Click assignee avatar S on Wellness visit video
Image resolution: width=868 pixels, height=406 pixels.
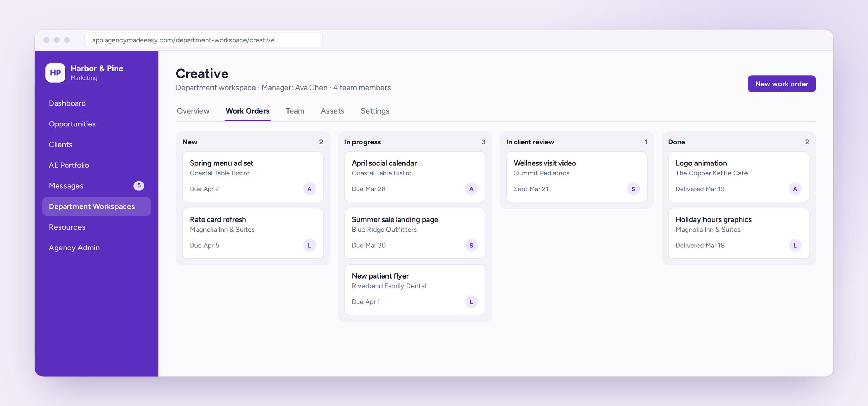tap(633, 189)
